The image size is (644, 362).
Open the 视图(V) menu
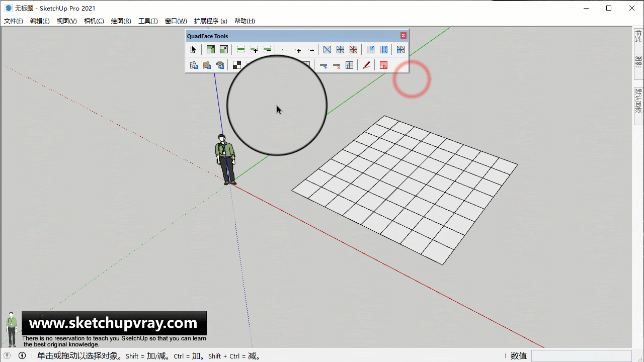pyautogui.click(x=66, y=21)
